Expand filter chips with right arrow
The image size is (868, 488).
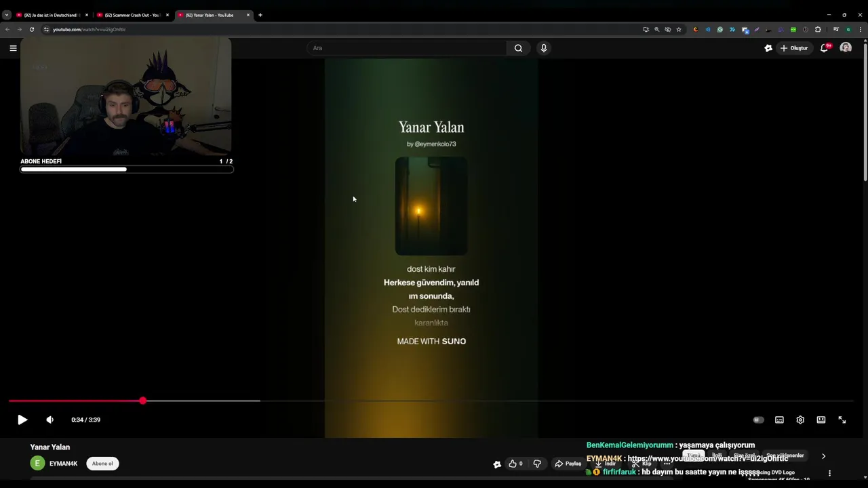pos(823,456)
